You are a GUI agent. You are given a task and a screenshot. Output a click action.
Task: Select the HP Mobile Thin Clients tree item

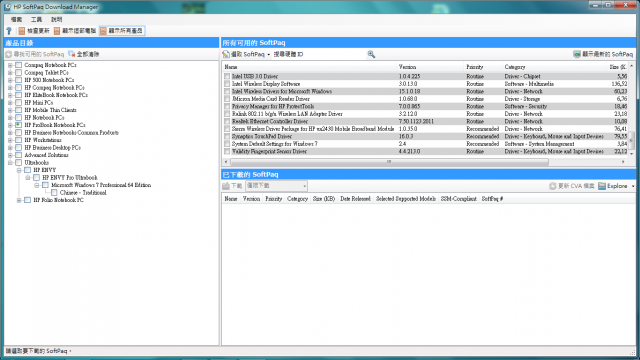click(x=50, y=110)
